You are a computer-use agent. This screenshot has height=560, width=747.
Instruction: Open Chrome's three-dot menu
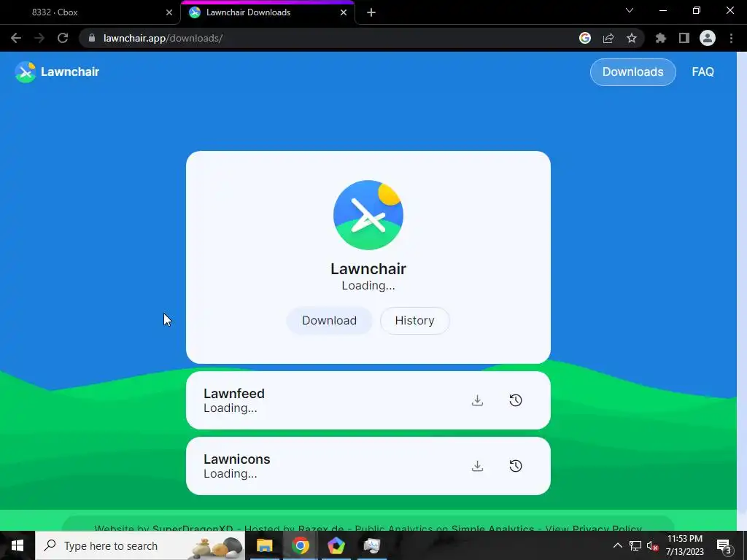[x=731, y=38]
